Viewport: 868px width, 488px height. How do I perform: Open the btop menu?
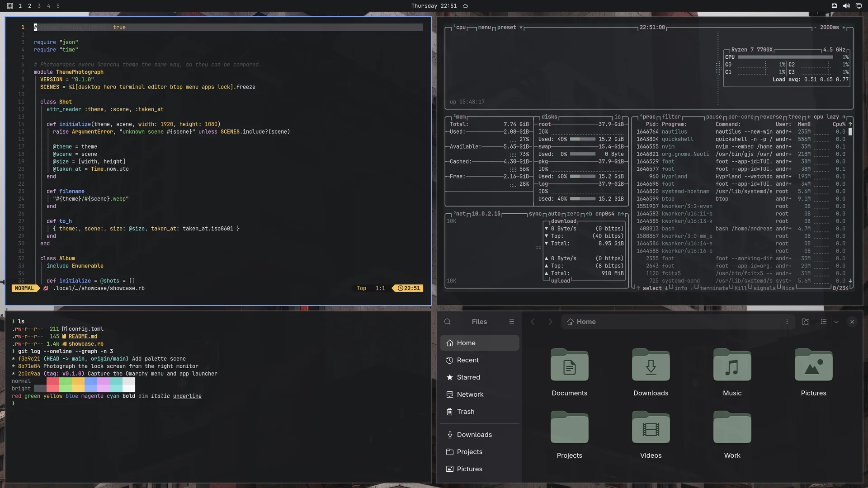coord(484,28)
